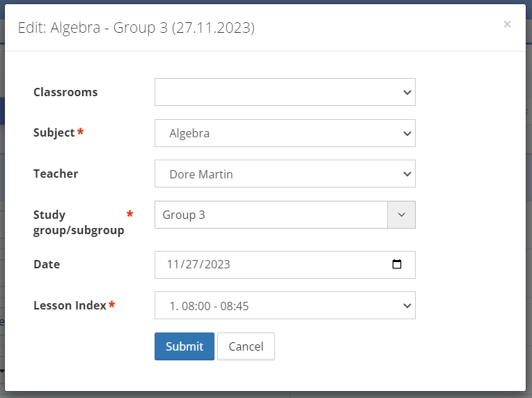The height and width of the screenshot is (398, 532).
Task: Click the Date field label
Action: (x=47, y=264)
